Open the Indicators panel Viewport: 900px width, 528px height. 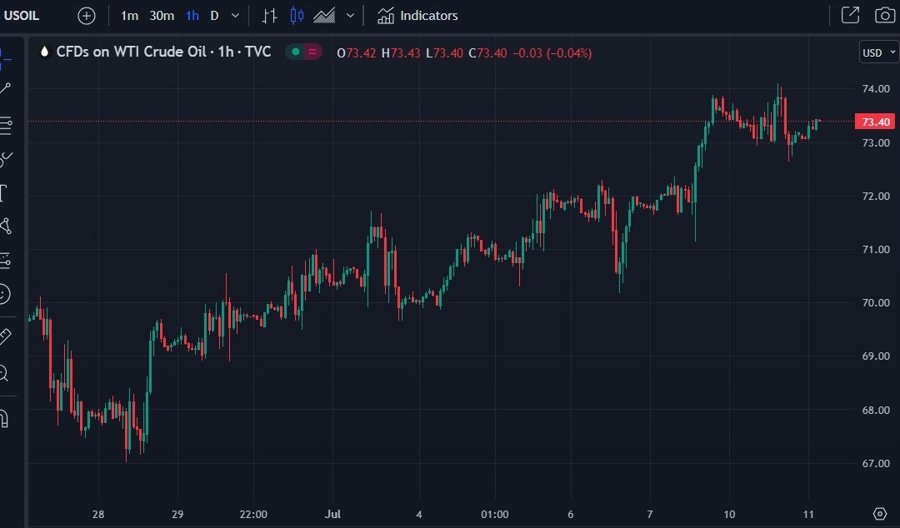click(x=418, y=16)
